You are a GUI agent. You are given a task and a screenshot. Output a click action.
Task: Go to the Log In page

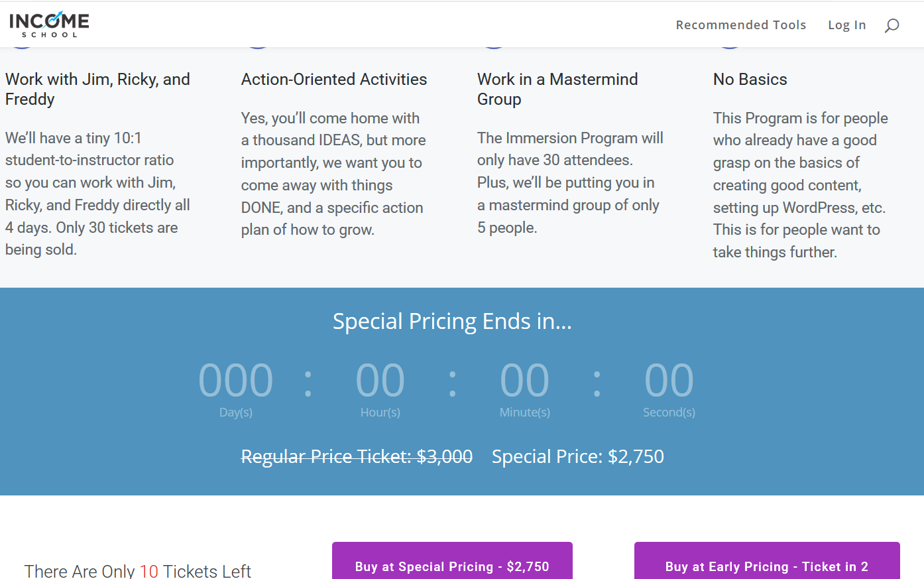(x=846, y=25)
